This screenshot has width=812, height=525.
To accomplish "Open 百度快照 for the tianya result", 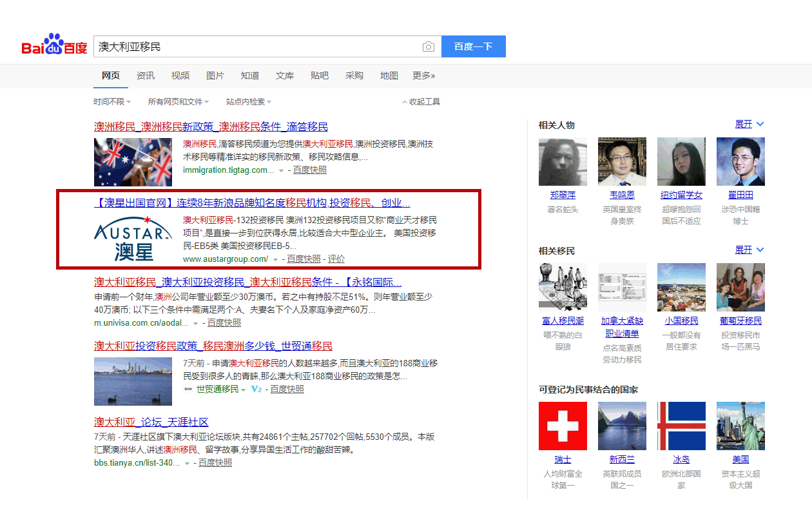I will tap(215, 462).
